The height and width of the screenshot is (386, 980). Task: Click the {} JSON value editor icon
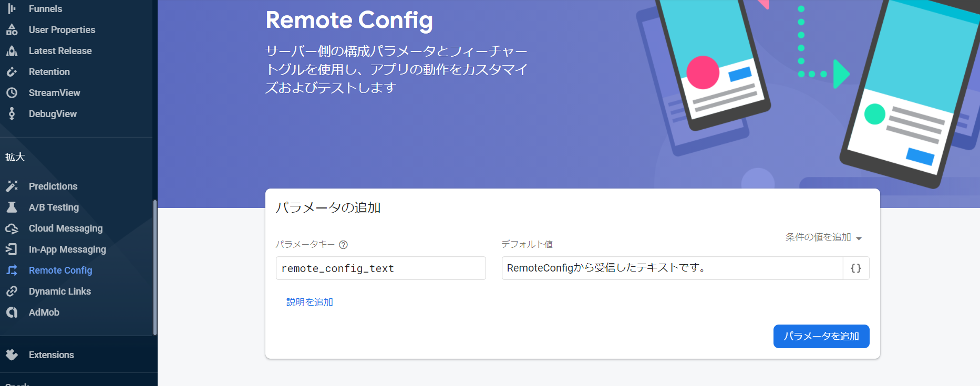pyautogui.click(x=856, y=268)
